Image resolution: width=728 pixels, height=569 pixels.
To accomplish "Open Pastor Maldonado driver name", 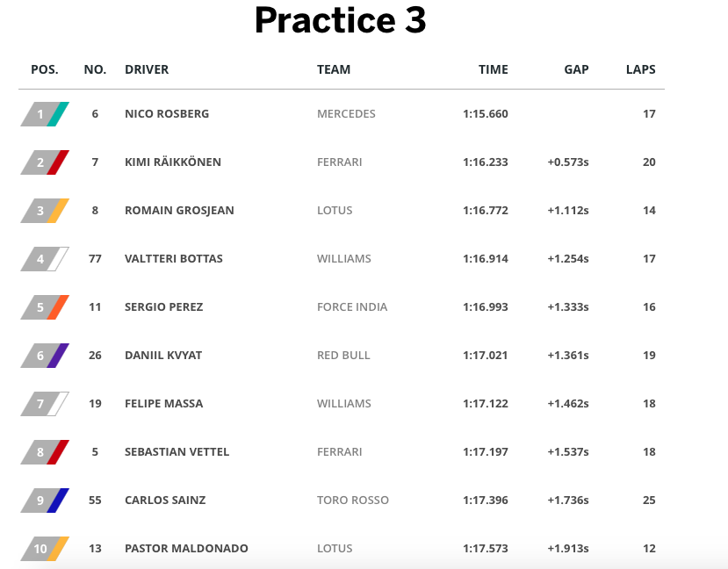I will [x=186, y=548].
